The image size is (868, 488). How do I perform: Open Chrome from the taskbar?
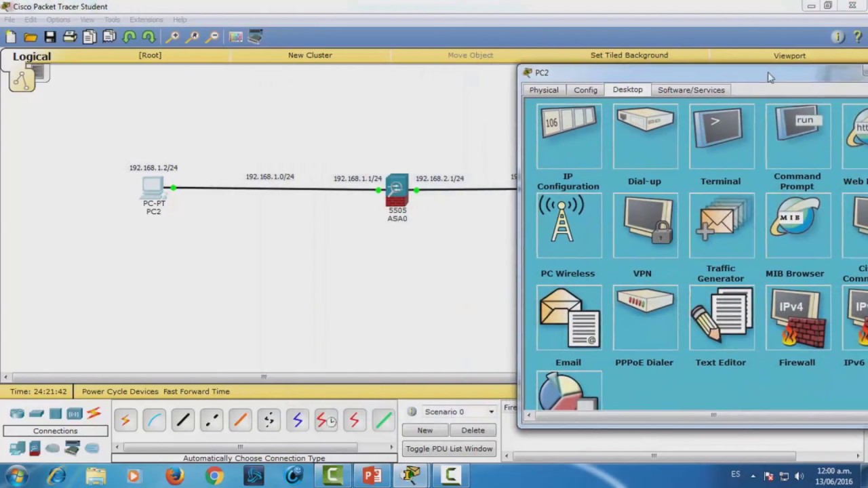214,476
